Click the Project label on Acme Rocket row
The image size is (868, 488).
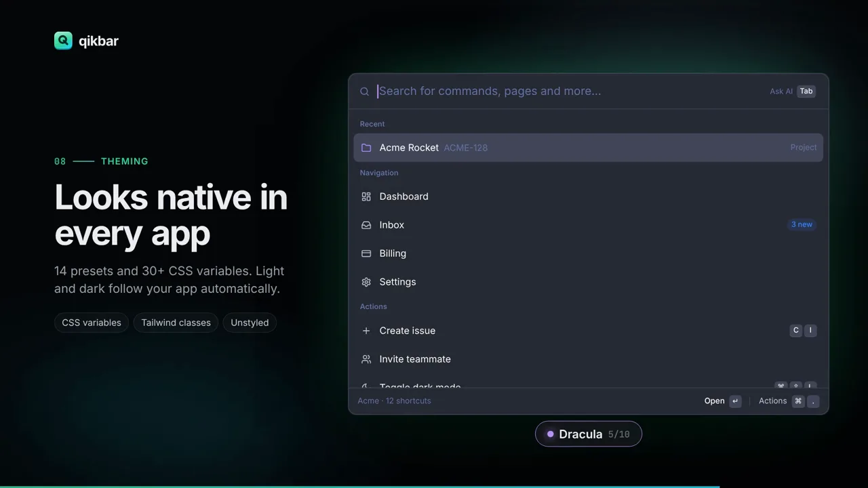[804, 148]
